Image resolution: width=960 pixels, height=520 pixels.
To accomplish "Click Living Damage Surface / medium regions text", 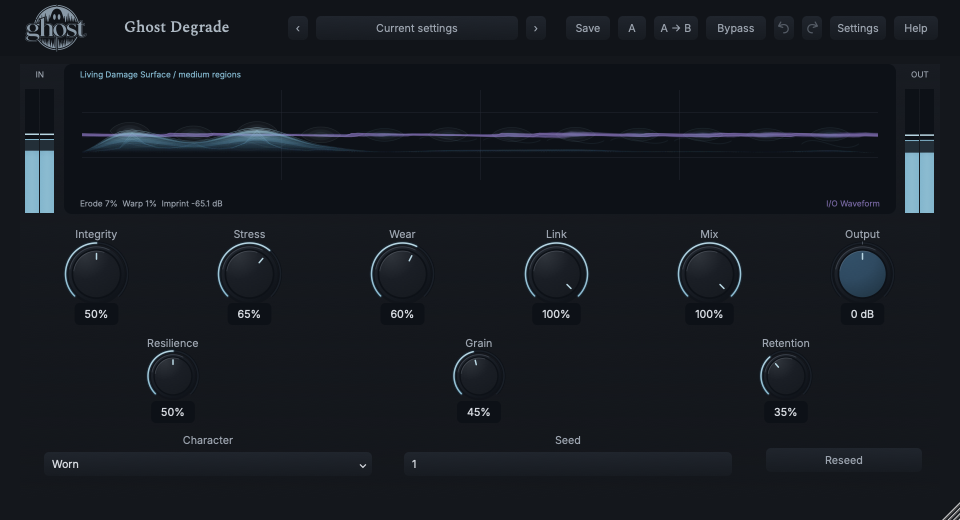I will [x=160, y=75].
